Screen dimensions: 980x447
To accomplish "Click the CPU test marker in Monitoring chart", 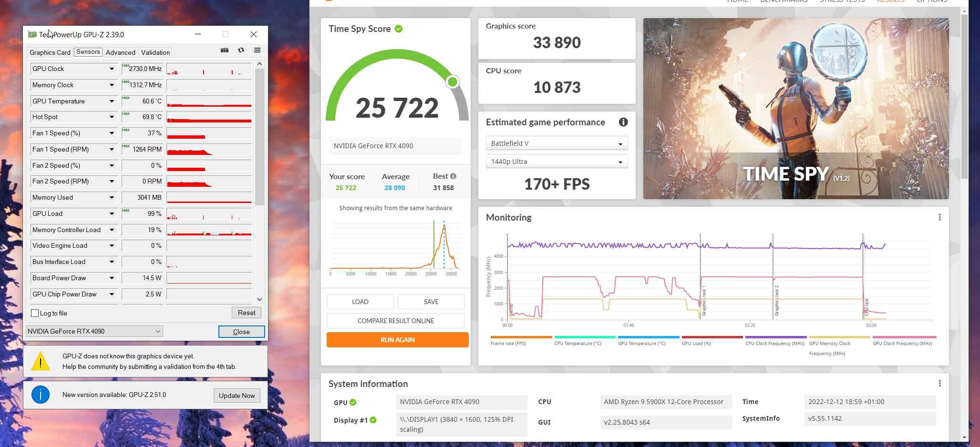I will click(x=866, y=307).
